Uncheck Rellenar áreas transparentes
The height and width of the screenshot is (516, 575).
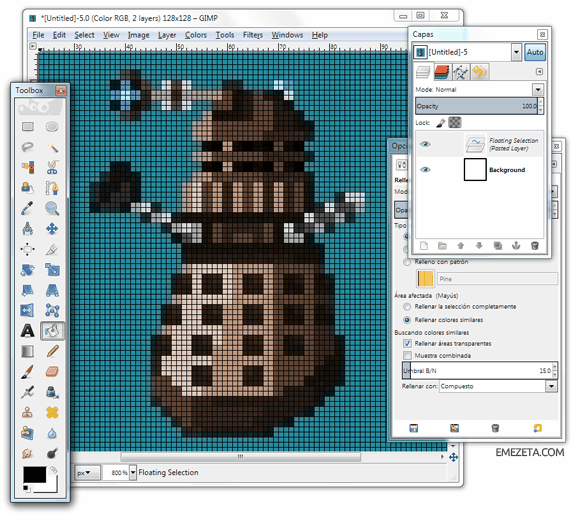[x=407, y=343]
